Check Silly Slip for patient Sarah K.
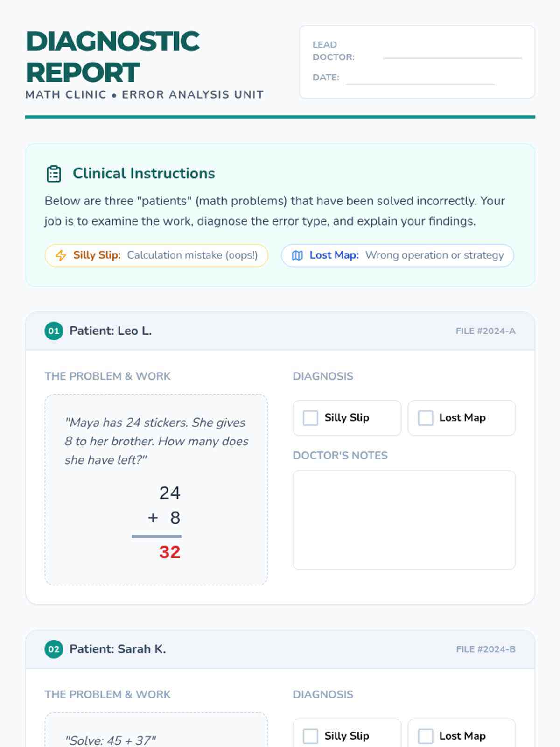Viewport: 560px width, 747px height. pos(311,736)
